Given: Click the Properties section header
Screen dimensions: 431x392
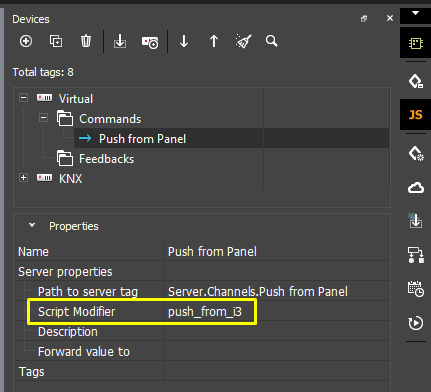Looking at the screenshot, I should click(74, 226).
